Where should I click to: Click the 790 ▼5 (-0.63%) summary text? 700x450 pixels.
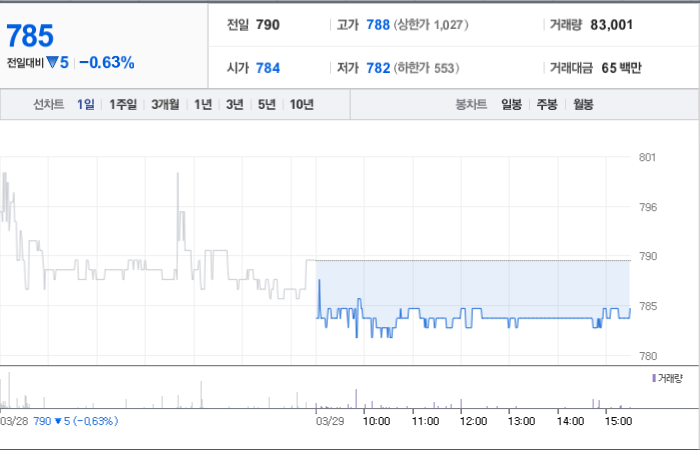point(76,421)
